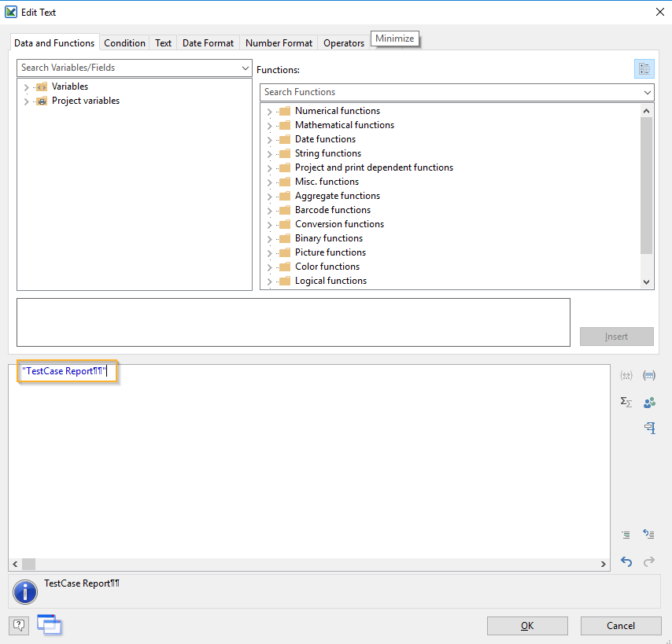The width and height of the screenshot is (672, 644).
Task: Select Misc. functions in the tree
Action: pyautogui.click(x=327, y=182)
